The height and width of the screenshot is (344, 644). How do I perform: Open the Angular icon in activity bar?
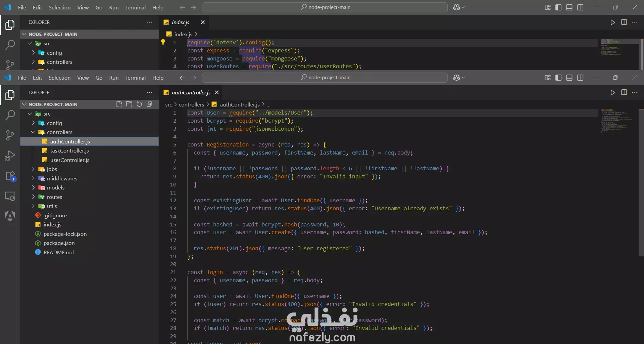point(10,216)
